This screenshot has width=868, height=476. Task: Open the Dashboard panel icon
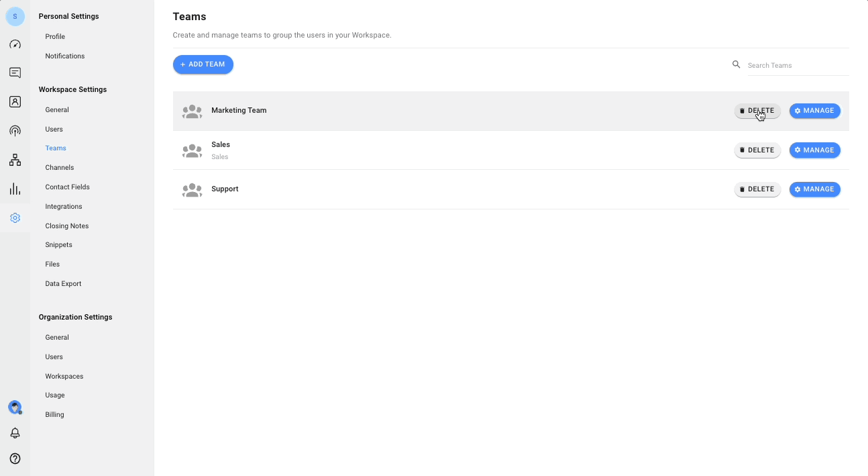point(15,44)
